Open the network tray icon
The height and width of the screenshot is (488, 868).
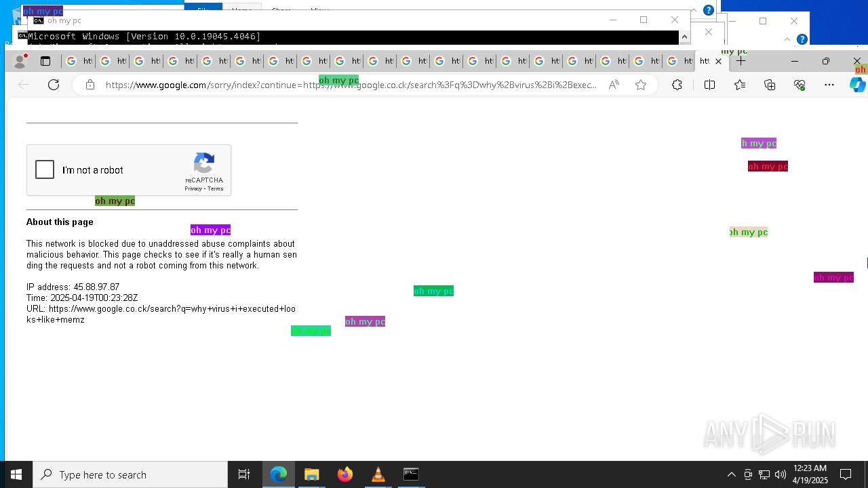coord(764,474)
